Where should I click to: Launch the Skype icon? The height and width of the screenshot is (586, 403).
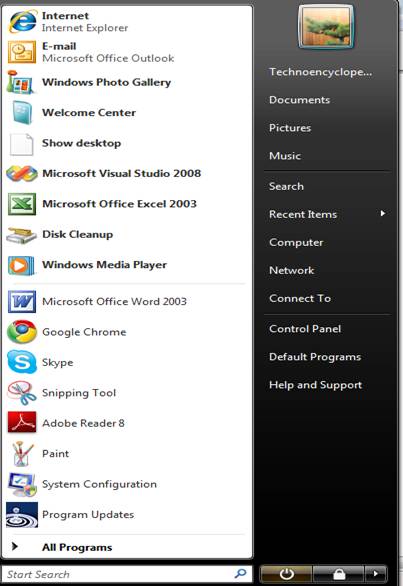22,362
